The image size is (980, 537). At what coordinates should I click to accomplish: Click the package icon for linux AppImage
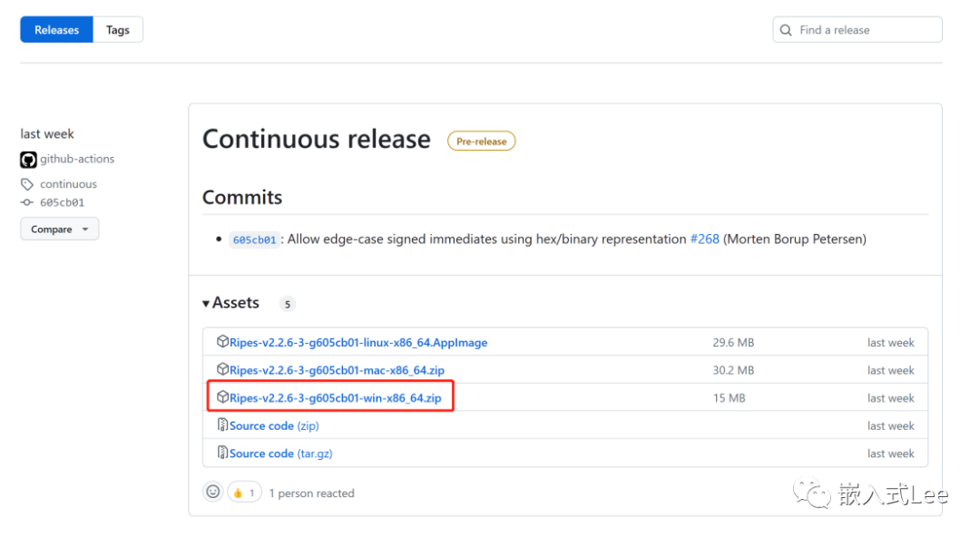click(x=222, y=342)
